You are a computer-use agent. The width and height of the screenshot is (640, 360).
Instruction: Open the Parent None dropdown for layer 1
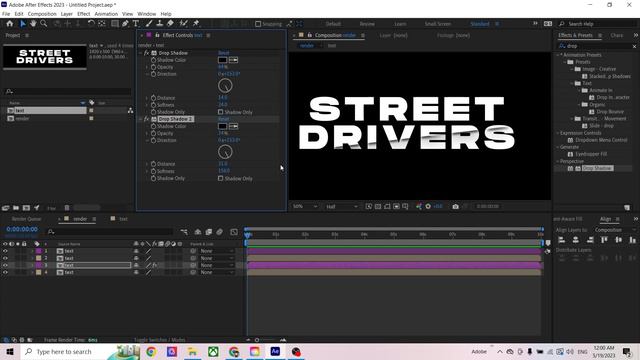pos(217,251)
